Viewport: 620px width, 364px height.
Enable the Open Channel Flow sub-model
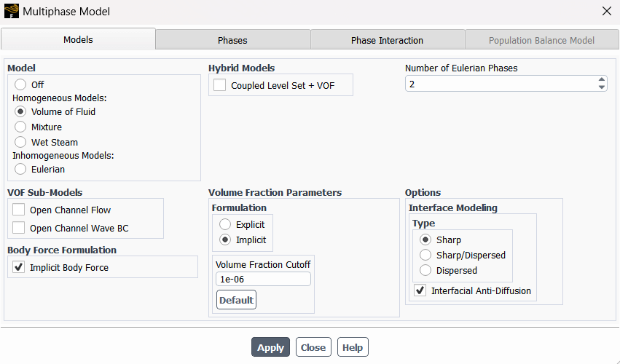click(x=19, y=210)
